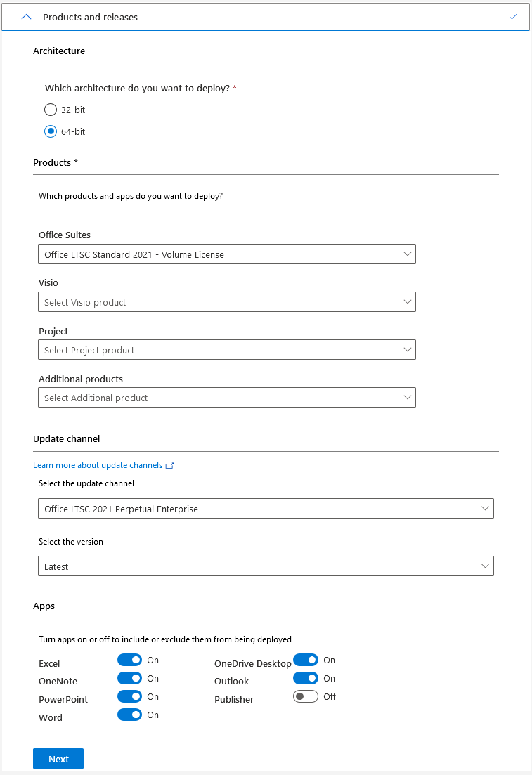Toggle PowerPoint app off
532x775 pixels.
(x=129, y=697)
